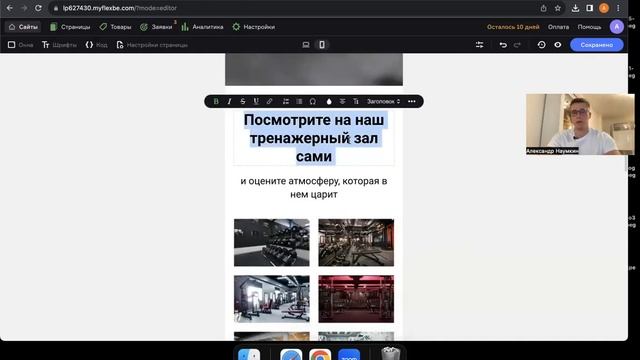This screenshot has height=360, width=640.
Task: Open Zoom from the dock
Action: 349,355
